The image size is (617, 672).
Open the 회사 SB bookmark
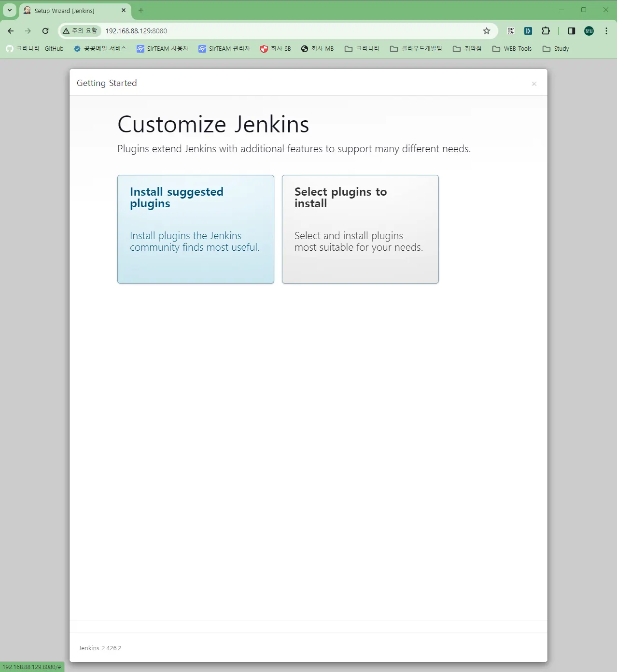click(276, 49)
